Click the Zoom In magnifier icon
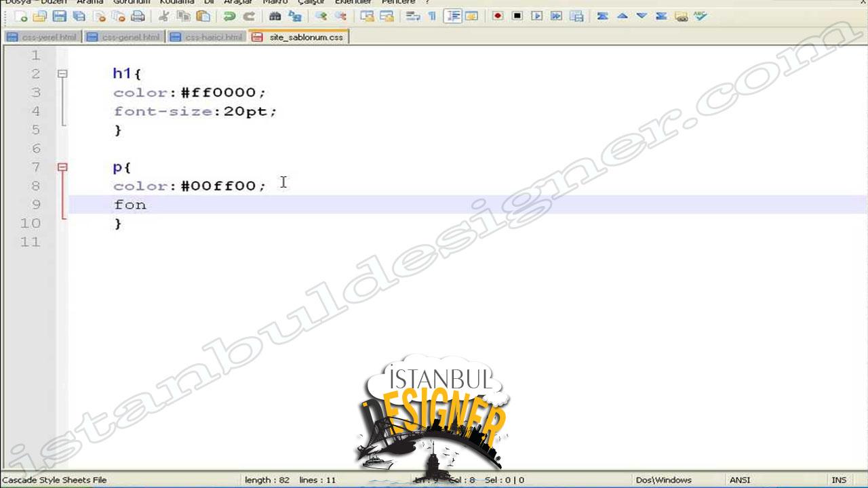 (x=321, y=16)
